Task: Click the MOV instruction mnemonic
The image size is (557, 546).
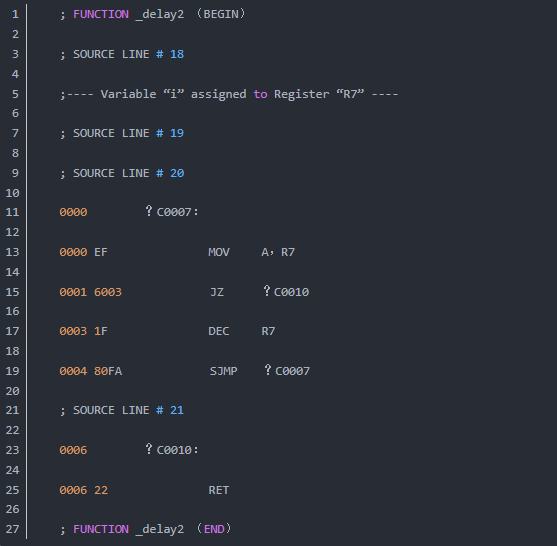Action: 219,252
